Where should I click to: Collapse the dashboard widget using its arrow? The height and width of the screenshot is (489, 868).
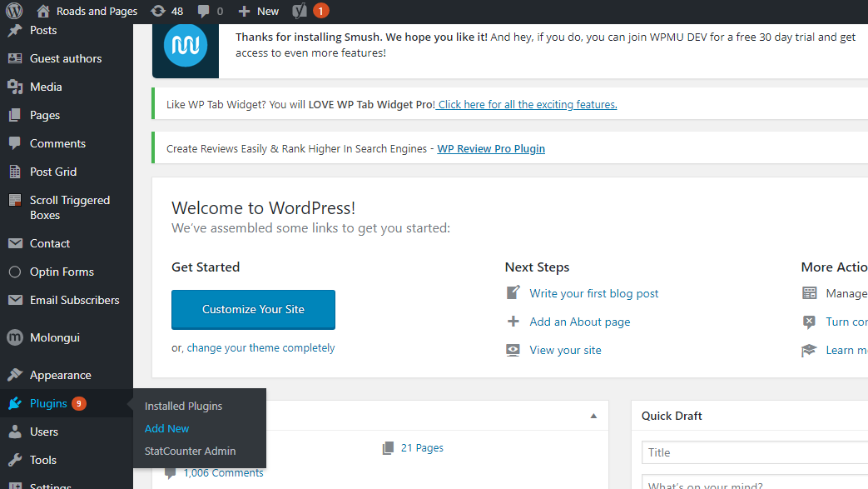[x=593, y=416]
